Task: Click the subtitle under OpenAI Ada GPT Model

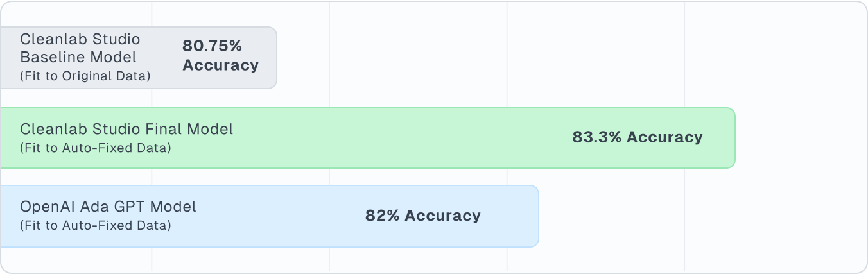Action: (96, 226)
